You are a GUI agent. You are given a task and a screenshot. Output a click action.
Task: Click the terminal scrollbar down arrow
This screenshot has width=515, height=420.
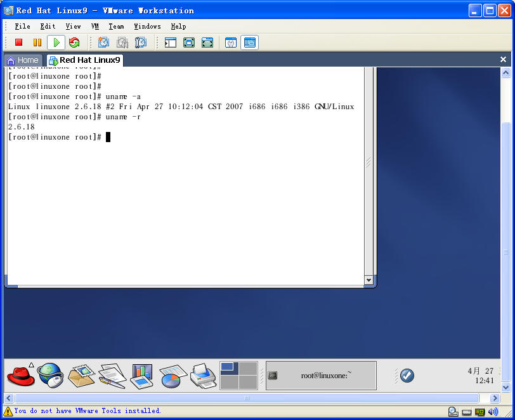[x=368, y=280]
